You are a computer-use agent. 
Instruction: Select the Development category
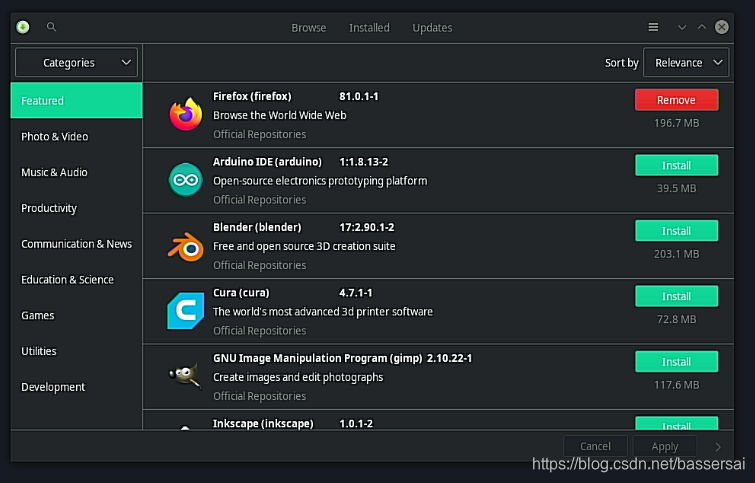(77, 387)
